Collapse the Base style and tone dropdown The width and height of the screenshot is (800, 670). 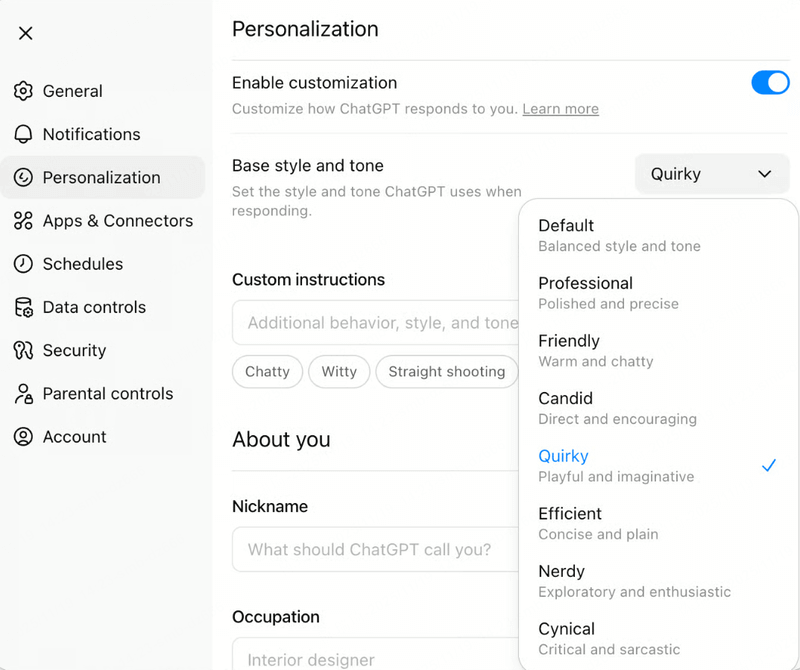[x=712, y=174]
